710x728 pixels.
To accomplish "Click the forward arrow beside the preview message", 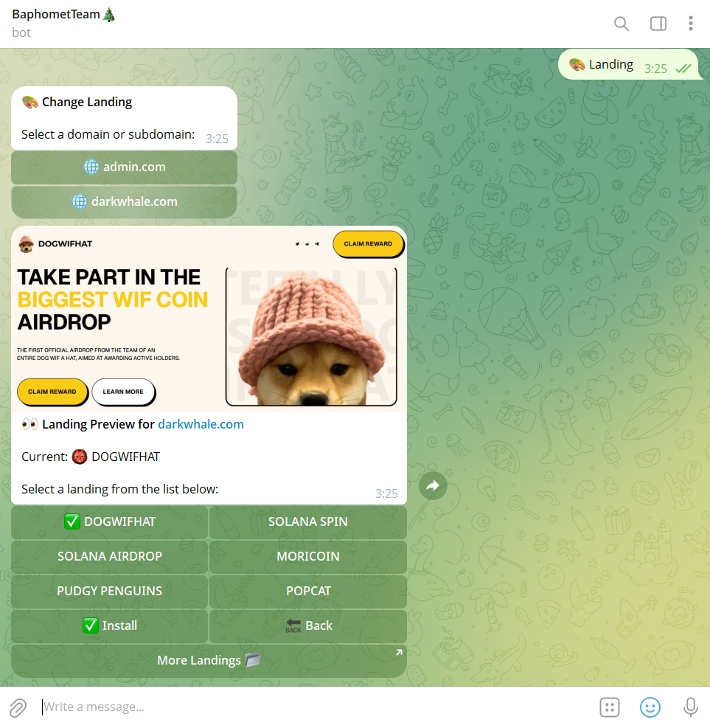I will 433,485.
